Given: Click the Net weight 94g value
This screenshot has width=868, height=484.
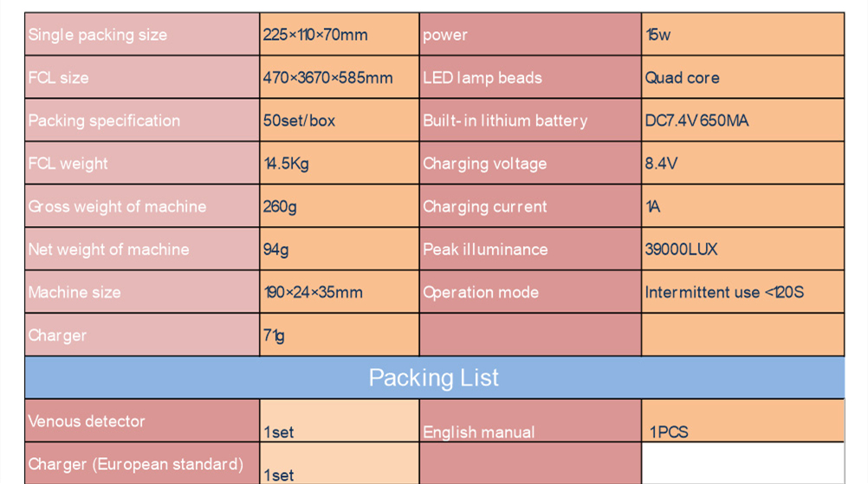Looking at the screenshot, I should [340, 248].
